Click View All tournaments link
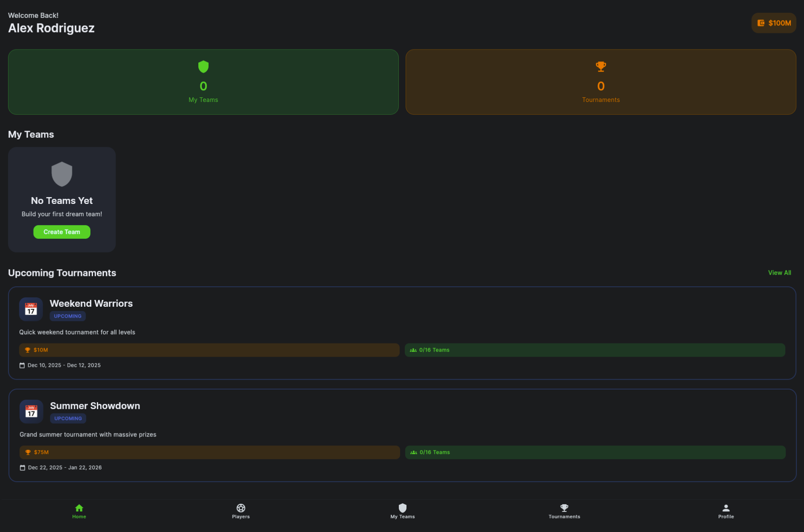Image resolution: width=804 pixels, height=532 pixels. pos(779,273)
